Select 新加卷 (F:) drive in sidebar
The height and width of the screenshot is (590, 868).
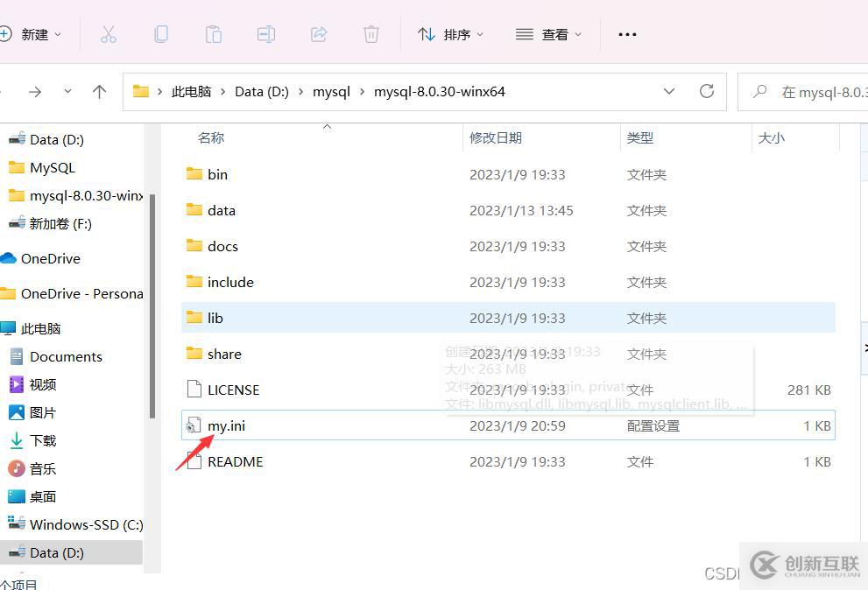[51, 223]
